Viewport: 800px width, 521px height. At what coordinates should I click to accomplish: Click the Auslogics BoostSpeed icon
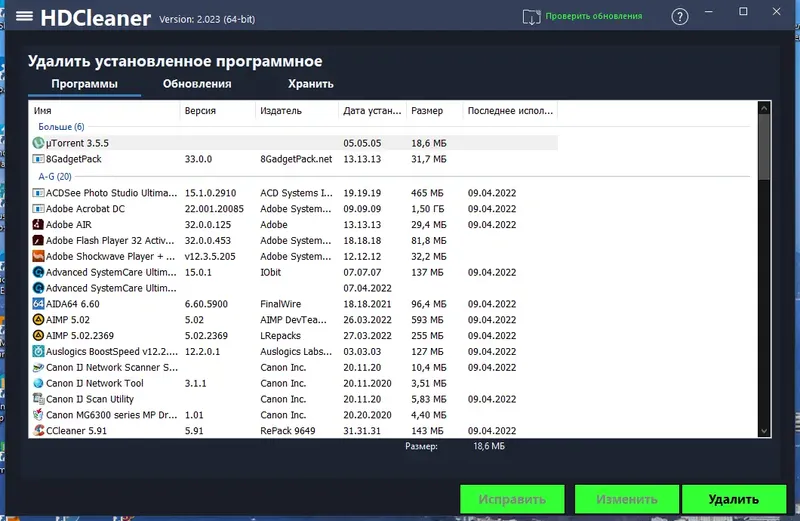(38, 351)
